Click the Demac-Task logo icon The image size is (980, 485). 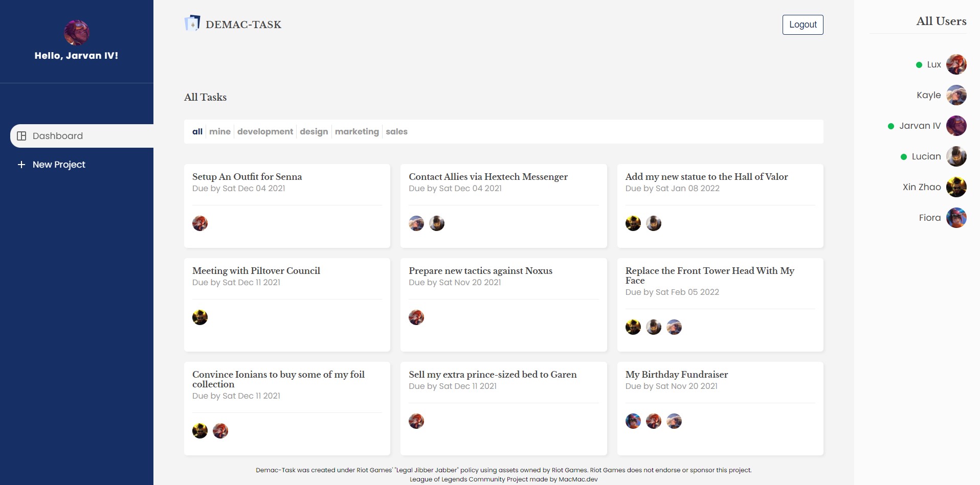tap(192, 23)
